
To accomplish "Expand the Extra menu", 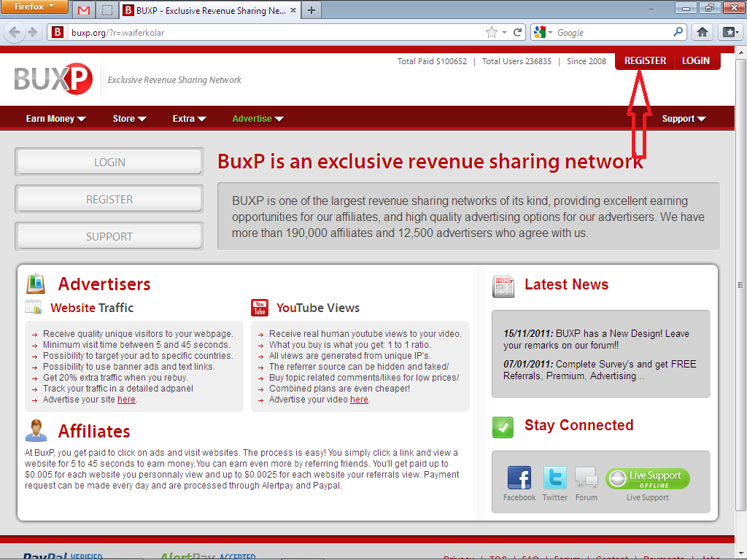I will click(x=189, y=119).
